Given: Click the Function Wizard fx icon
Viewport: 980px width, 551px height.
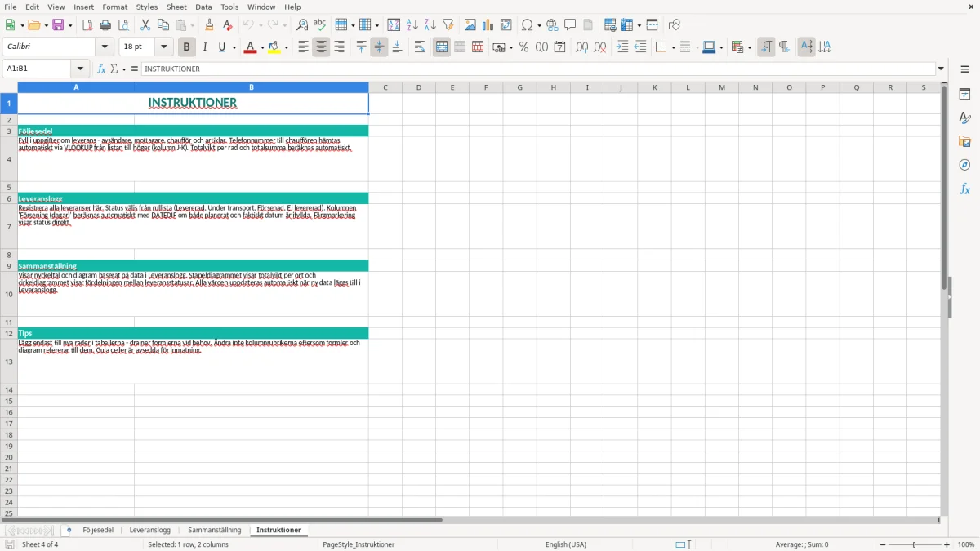Looking at the screenshot, I should click(101, 69).
